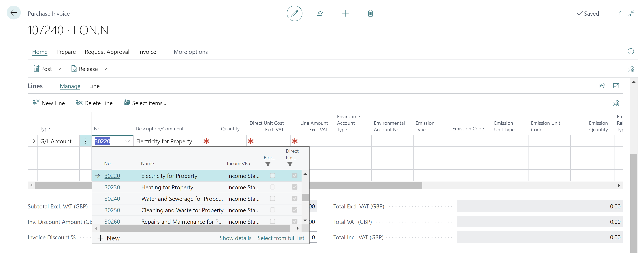Click the Release action
The width and height of the screenshot is (644, 253).
[85, 69]
